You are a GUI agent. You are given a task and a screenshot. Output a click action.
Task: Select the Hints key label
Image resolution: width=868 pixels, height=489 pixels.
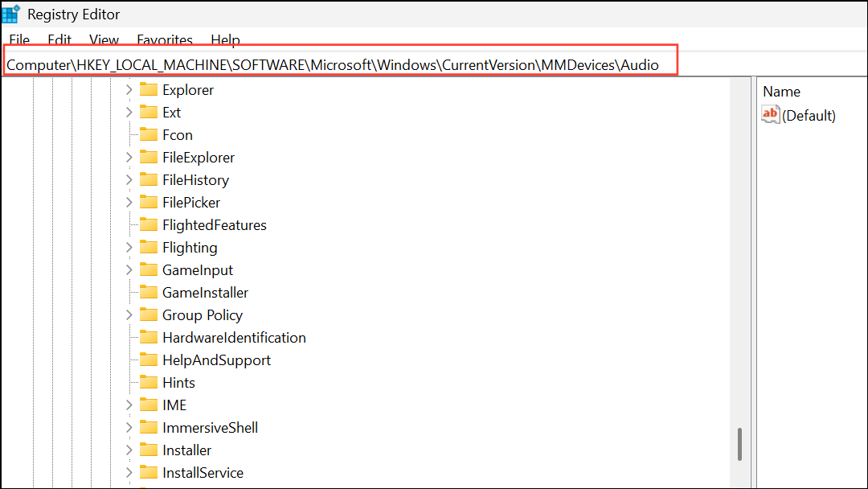coord(178,383)
